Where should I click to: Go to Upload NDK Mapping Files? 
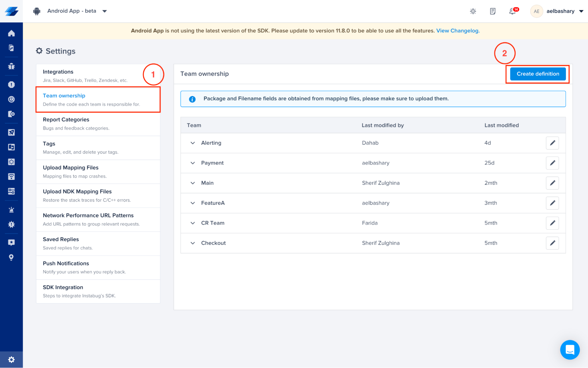tap(98, 195)
